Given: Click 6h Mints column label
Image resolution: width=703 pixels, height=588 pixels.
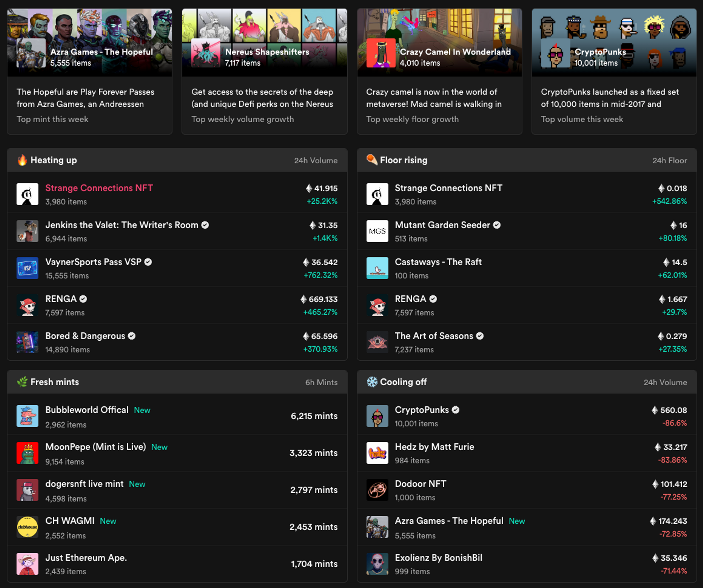Looking at the screenshot, I should coord(321,383).
